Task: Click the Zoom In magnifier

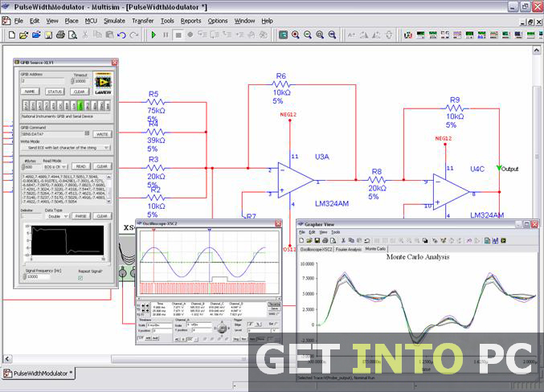Action: (295, 35)
